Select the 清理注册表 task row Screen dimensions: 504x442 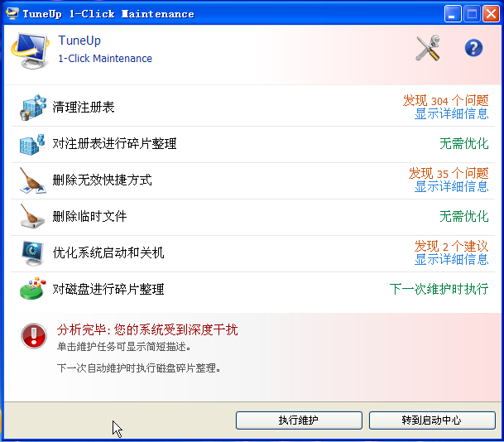pyautogui.click(x=252, y=108)
